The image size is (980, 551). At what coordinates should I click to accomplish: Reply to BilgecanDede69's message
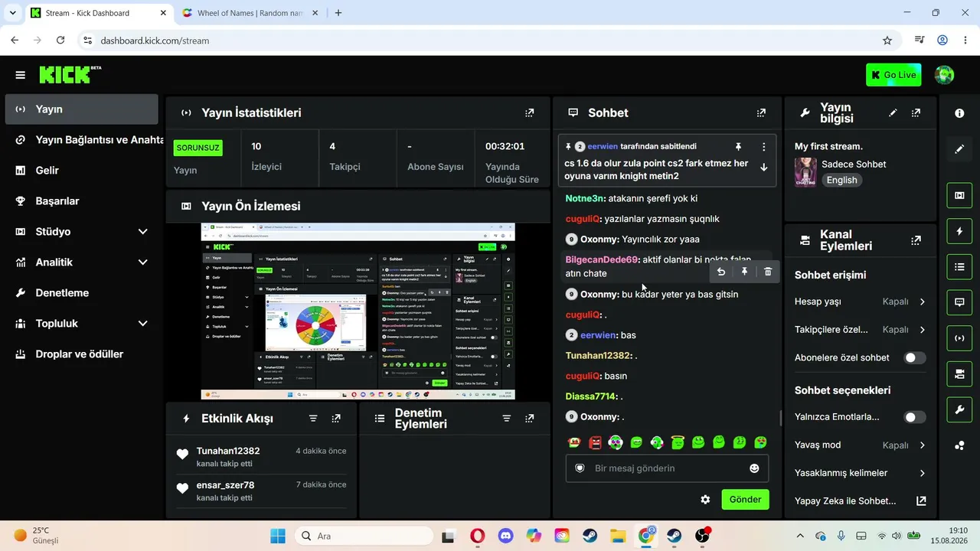[x=720, y=272]
